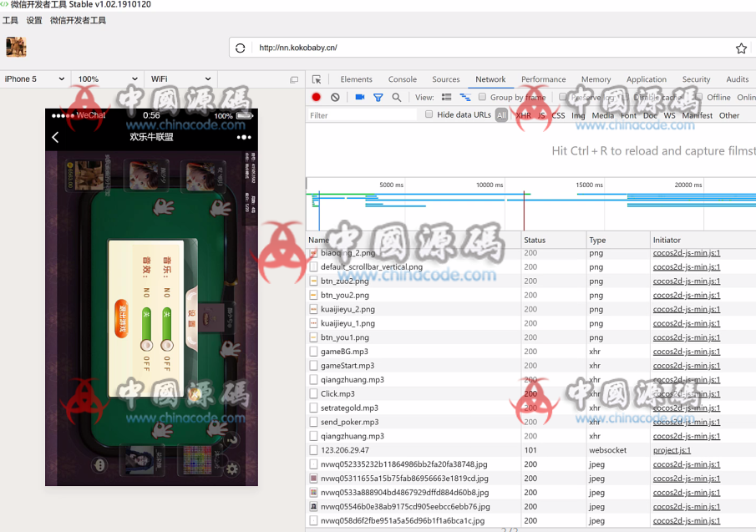Viewport: 756px width, 532px height.
Task: Check the Offline checkbox
Action: pyautogui.click(x=698, y=97)
